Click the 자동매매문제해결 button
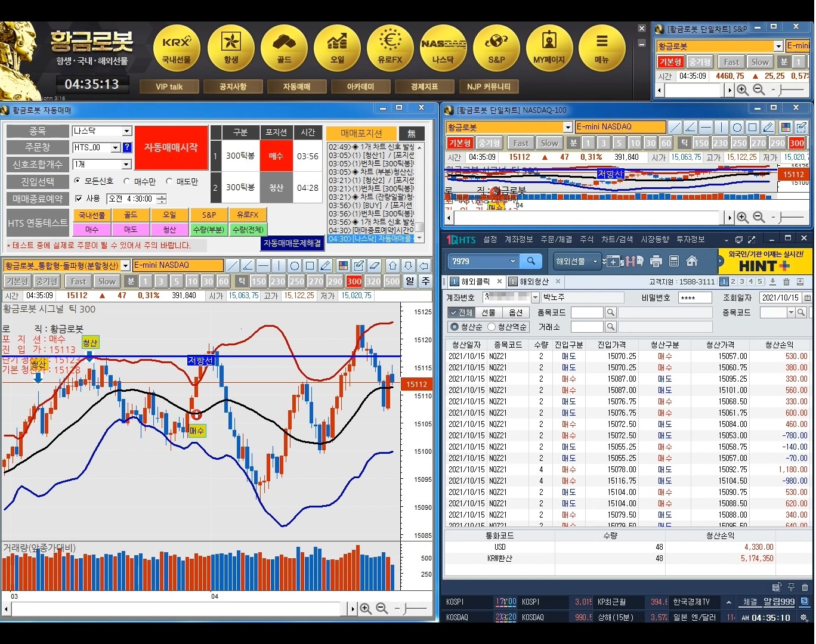This screenshot has width=816, height=644. pyautogui.click(x=293, y=243)
